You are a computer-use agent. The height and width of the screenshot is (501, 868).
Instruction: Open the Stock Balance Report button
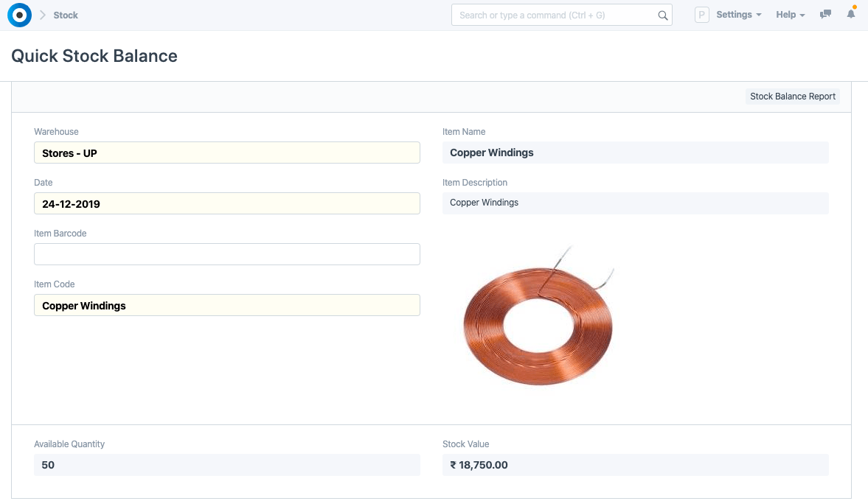[x=792, y=97]
